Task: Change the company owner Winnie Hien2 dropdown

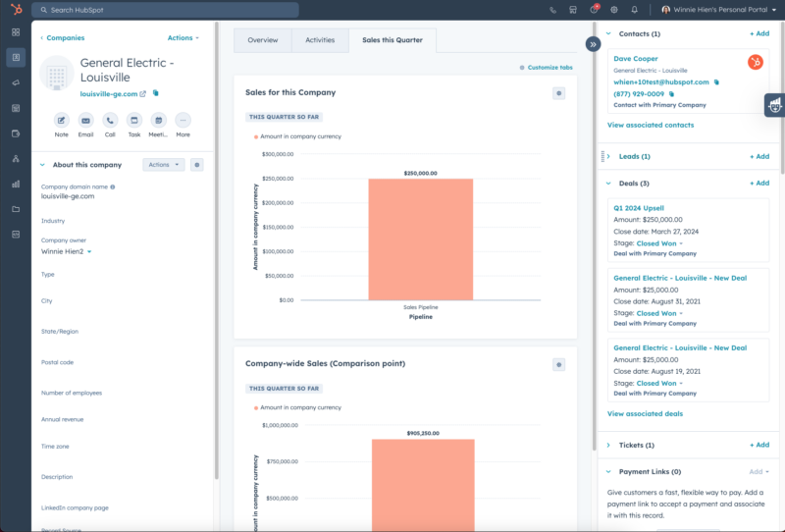Action: [66, 251]
